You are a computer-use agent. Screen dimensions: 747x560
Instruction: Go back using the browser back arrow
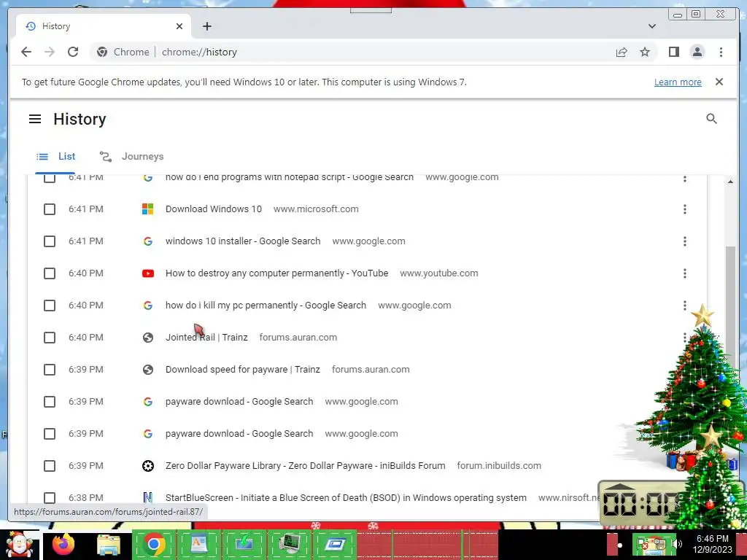click(x=26, y=52)
